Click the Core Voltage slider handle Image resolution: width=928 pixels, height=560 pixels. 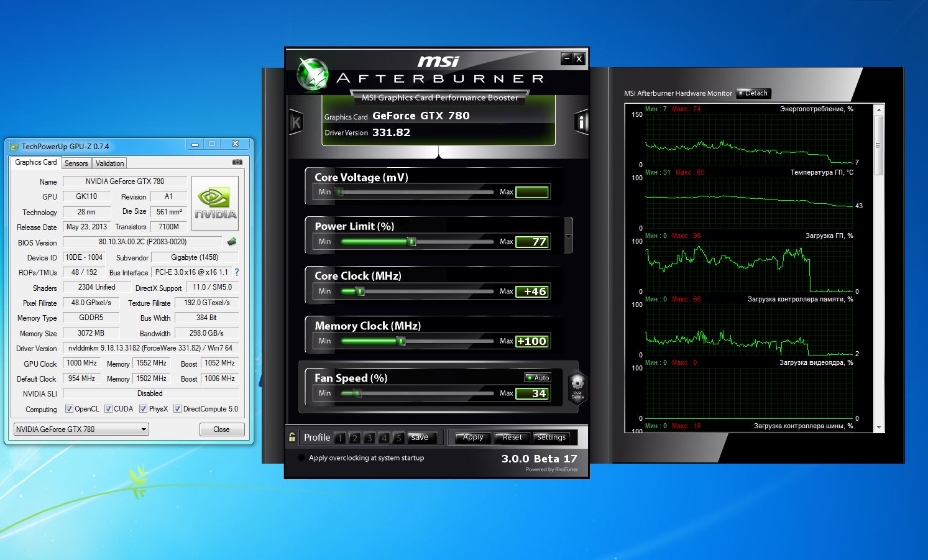(339, 192)
